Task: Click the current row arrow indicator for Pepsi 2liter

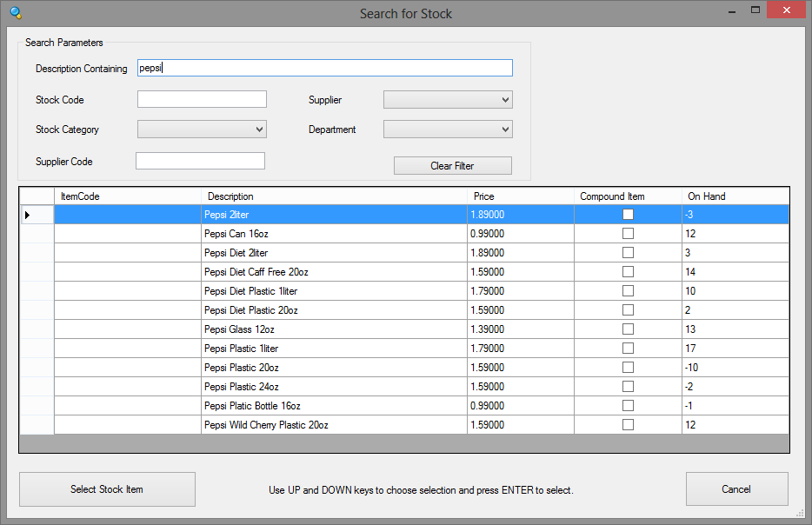Action: point(28,215)
